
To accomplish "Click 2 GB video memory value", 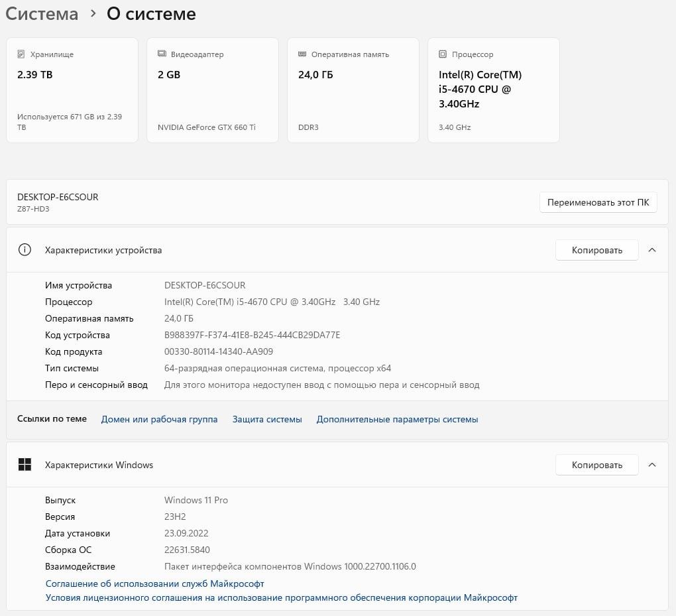I will [x=169, y=75].
